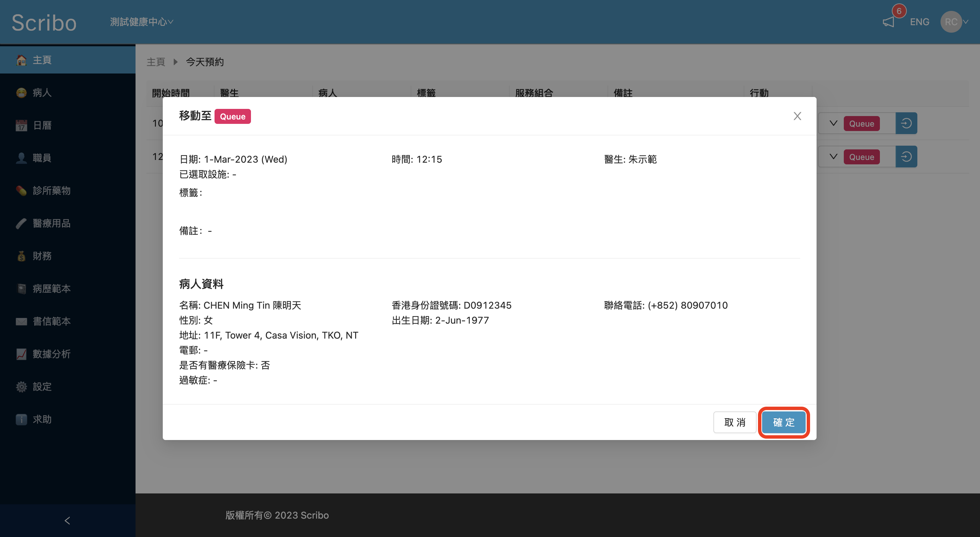Image resolution: width=980 pixels, height=537 pixels.
Task: Open the 設定 settings gear icon
Action: 21,387
